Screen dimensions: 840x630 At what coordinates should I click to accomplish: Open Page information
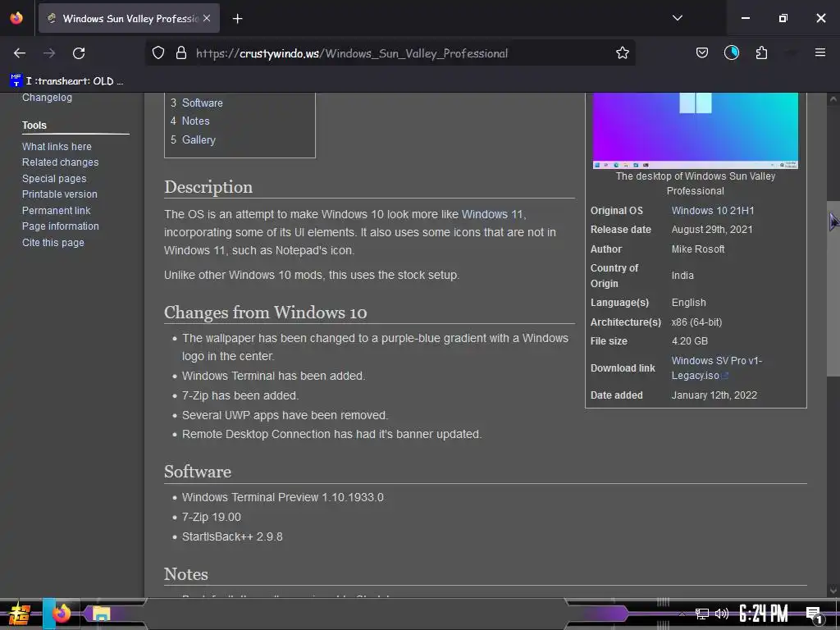coord(61,226)
